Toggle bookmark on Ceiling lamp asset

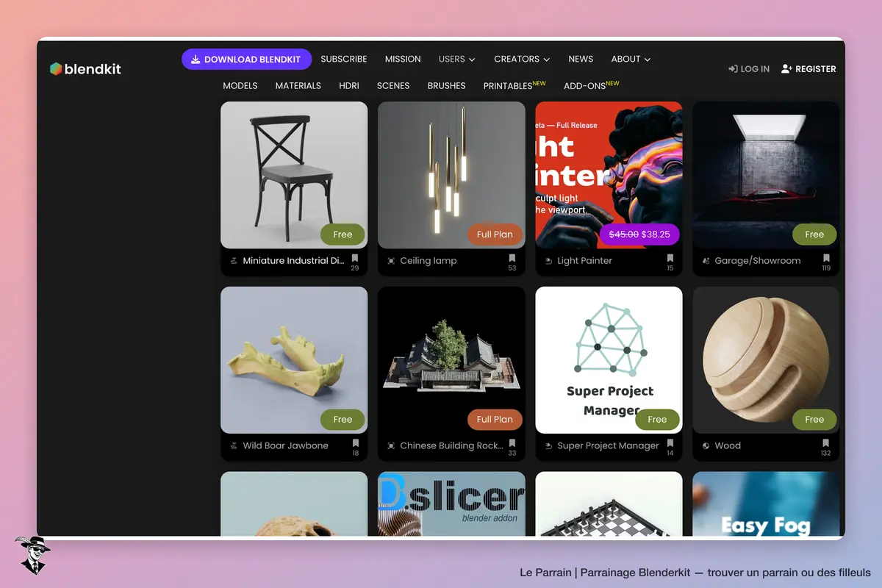[512, 258]
